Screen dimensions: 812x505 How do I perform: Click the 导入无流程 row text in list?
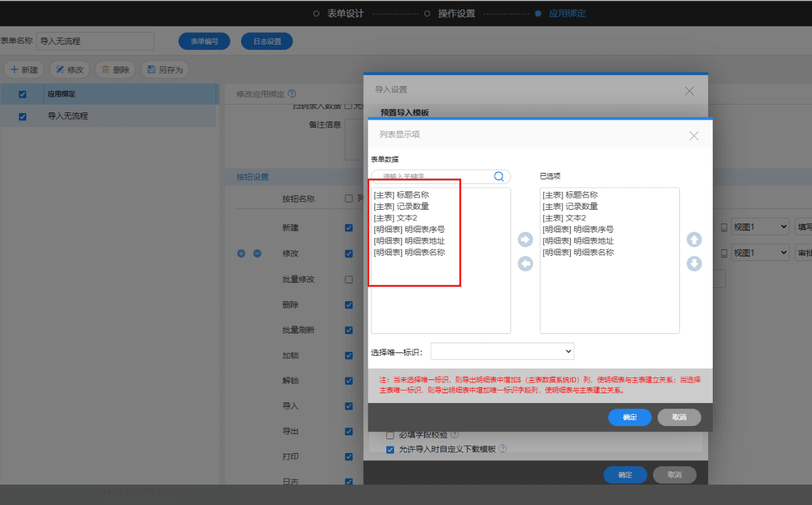pyautogui.click(x=68, y=116)
